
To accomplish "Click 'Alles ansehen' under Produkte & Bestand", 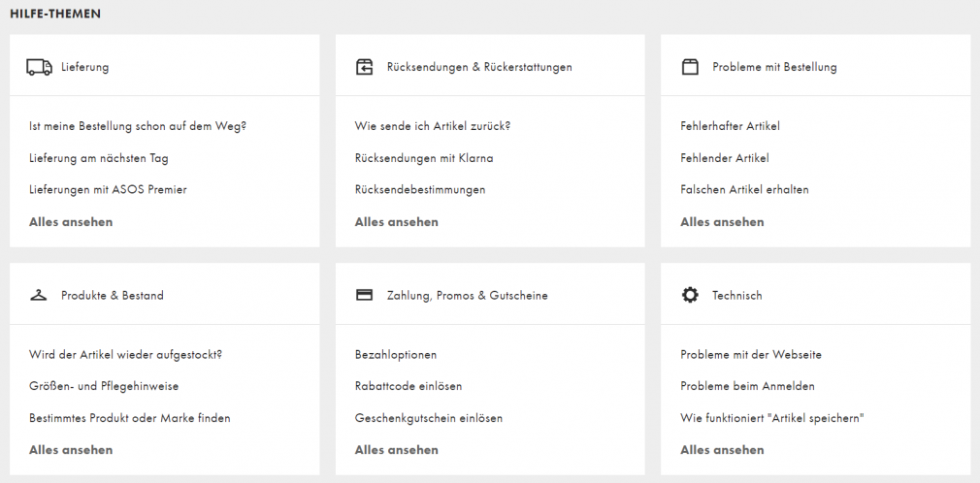I will (71, 450).
